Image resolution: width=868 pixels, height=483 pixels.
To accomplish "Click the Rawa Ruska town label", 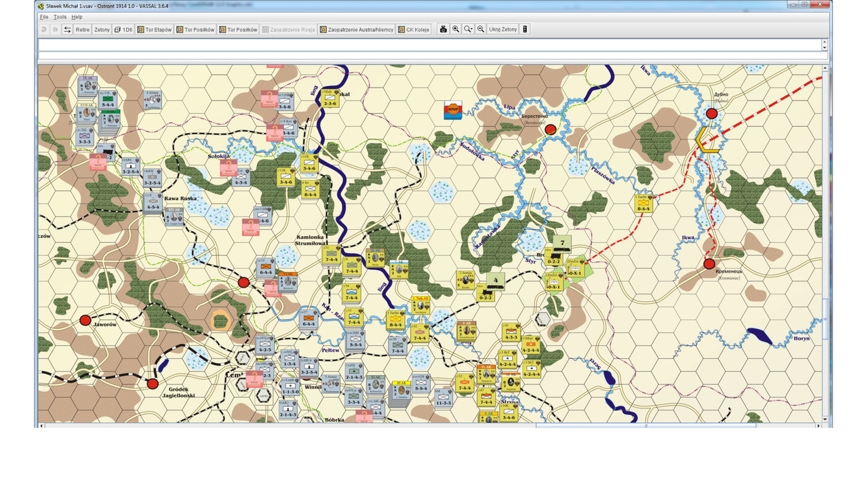I will click(x=180, y=199).
